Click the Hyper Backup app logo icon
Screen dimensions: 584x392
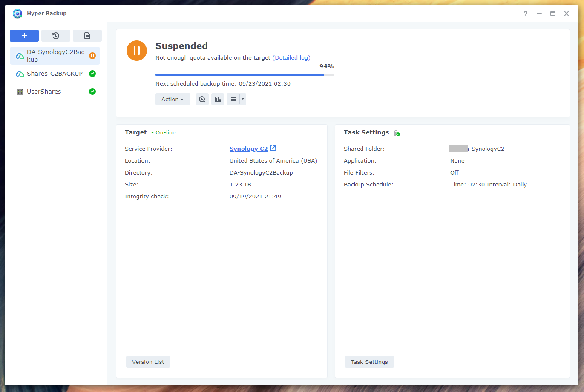[17, 14]
